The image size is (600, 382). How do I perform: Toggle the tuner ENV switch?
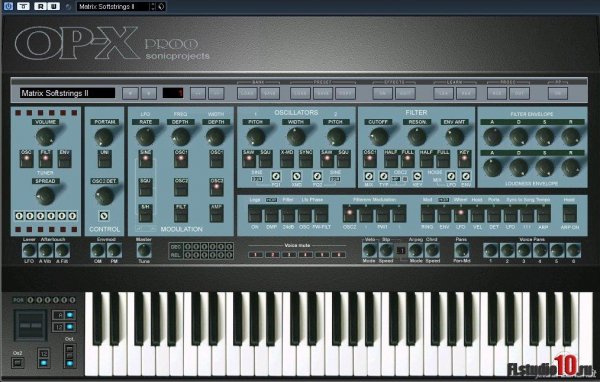(x=65, y=159)
